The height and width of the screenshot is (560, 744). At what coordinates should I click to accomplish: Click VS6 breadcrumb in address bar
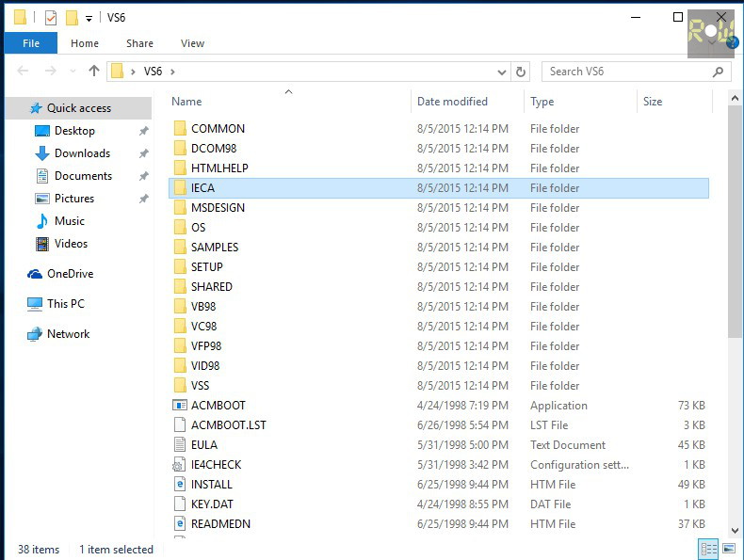153,72
